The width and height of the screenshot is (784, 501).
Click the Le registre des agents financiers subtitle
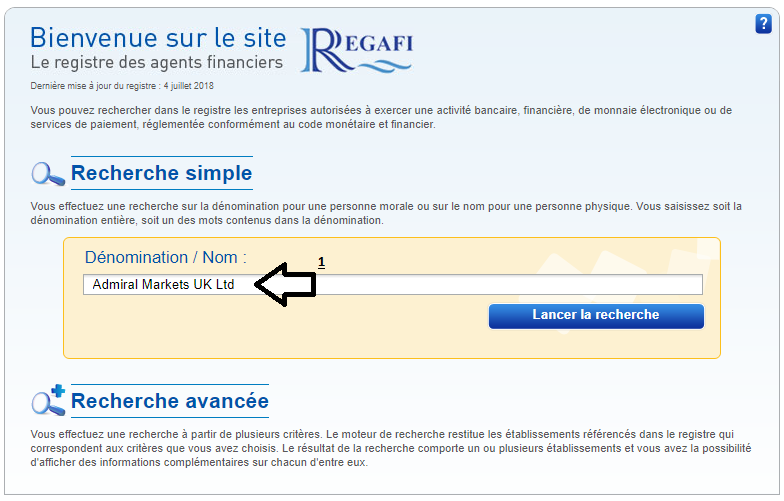(x=156, y=62)
